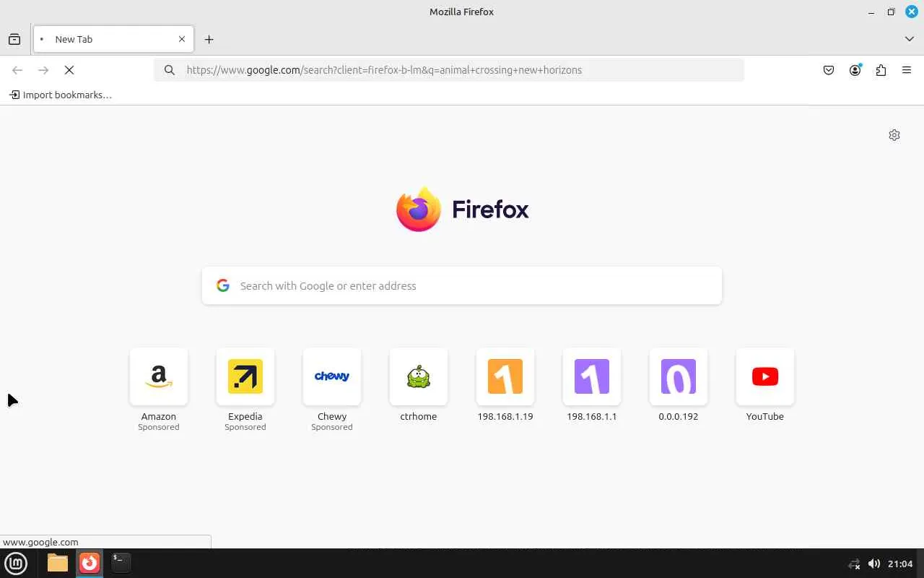The height and width of the screenshot is (578, 924).
Task: Open the Linux Mint start menu
Action: tap(16, 563)
